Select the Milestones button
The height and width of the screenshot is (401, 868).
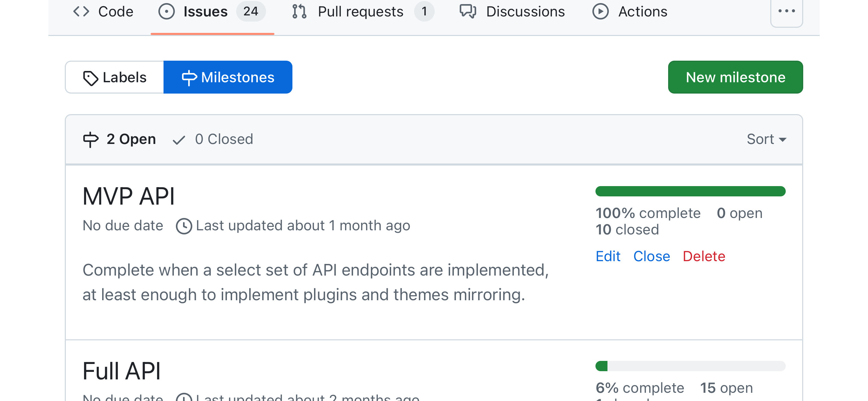click(x=228, y=77)
